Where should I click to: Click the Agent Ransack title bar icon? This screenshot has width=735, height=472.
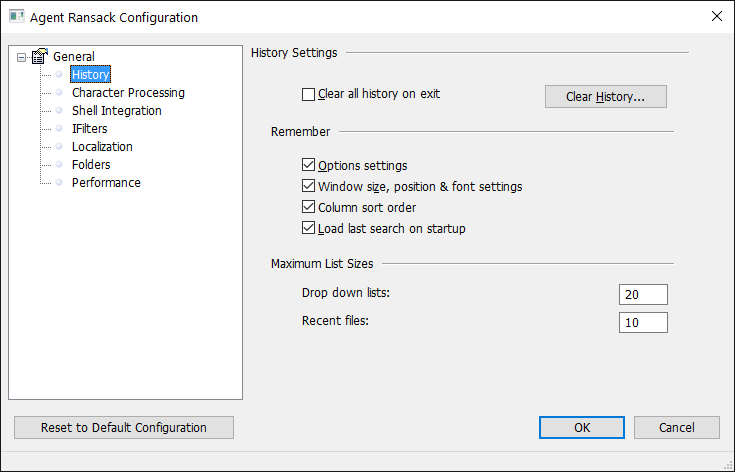point(16,16)
